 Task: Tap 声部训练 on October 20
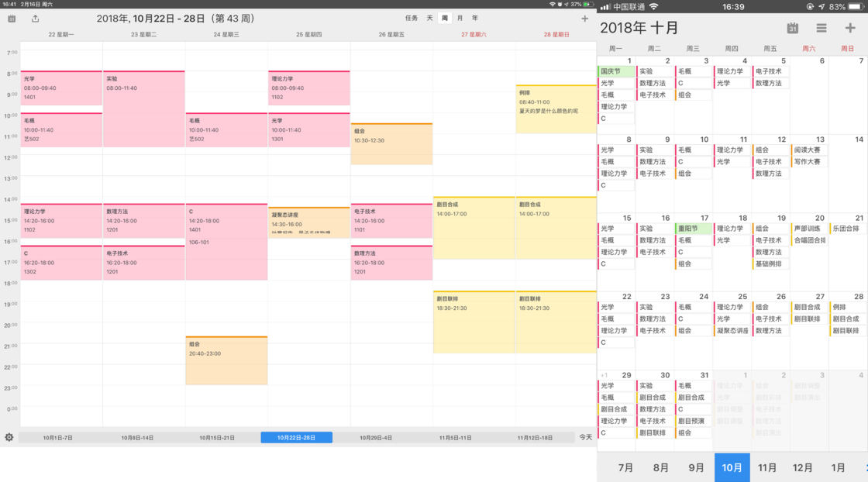[809, 229]
